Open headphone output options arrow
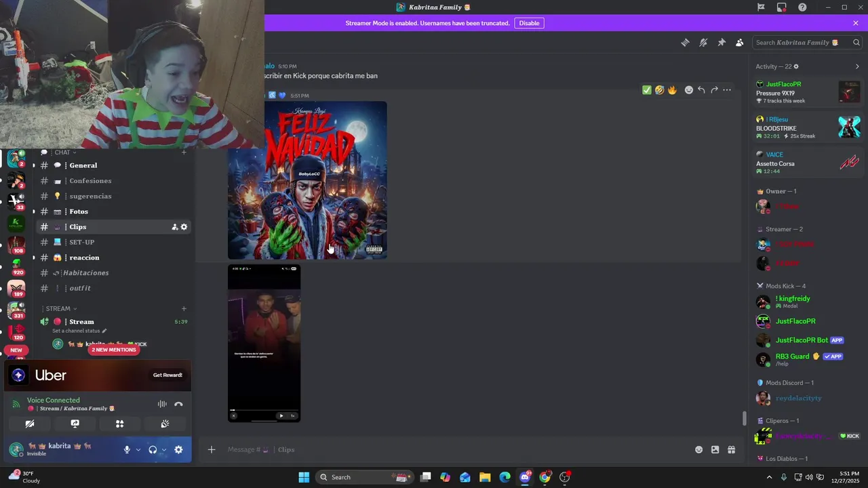 163,449
